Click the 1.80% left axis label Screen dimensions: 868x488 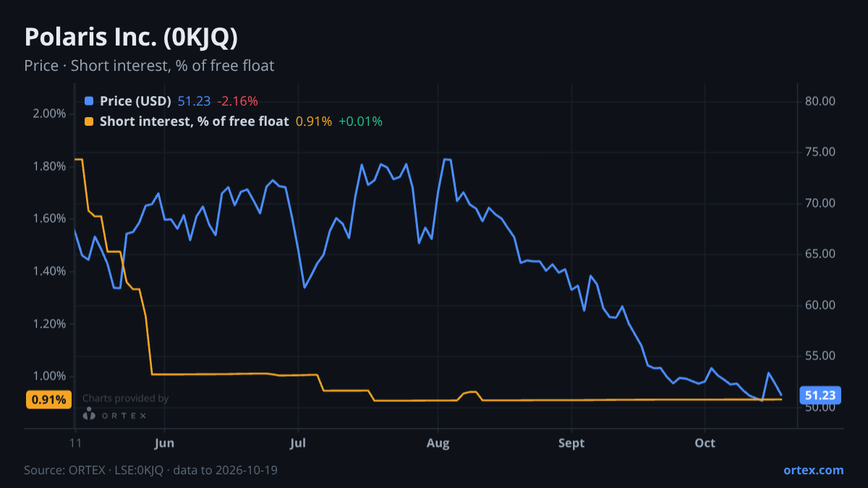click(50, 166)
